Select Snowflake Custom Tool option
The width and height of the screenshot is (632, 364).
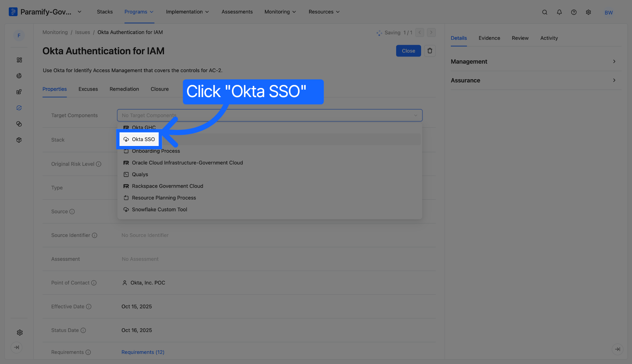click(x=270, y=210)
